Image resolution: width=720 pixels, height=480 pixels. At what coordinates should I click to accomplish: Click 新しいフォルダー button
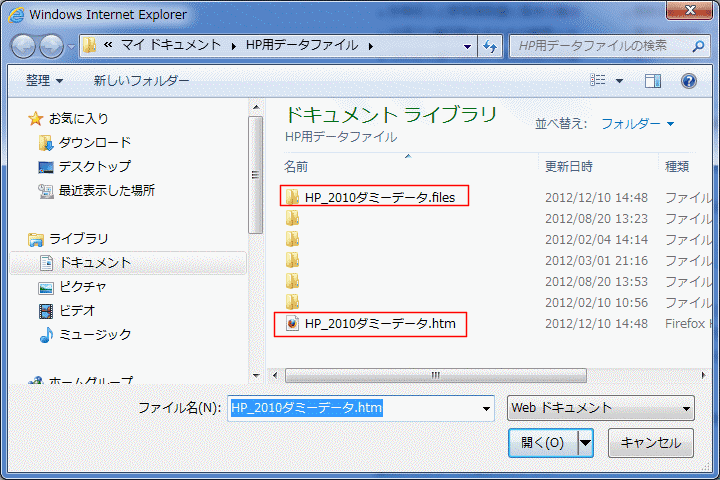[x=141, y=81]
